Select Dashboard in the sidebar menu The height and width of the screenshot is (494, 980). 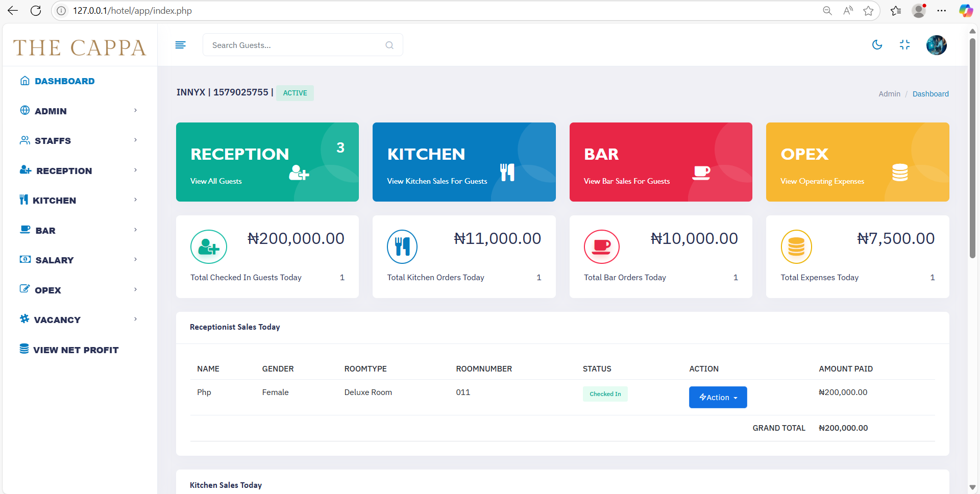[64, 81]
